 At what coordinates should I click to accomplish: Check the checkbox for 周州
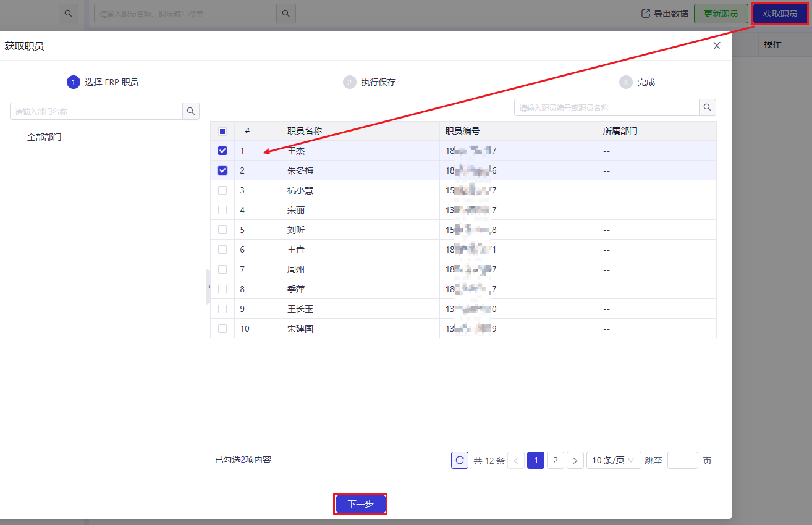pos(222,269)
